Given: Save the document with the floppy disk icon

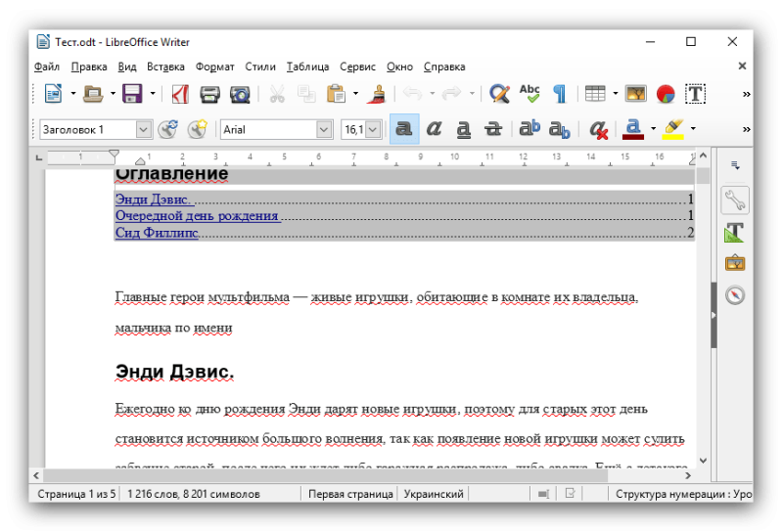Looking at the screenshot, I should tap(132, 93).
